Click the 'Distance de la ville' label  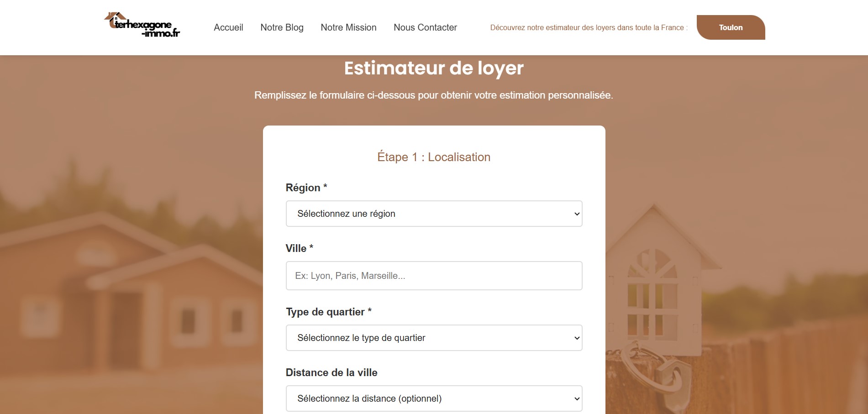point(331,372)
